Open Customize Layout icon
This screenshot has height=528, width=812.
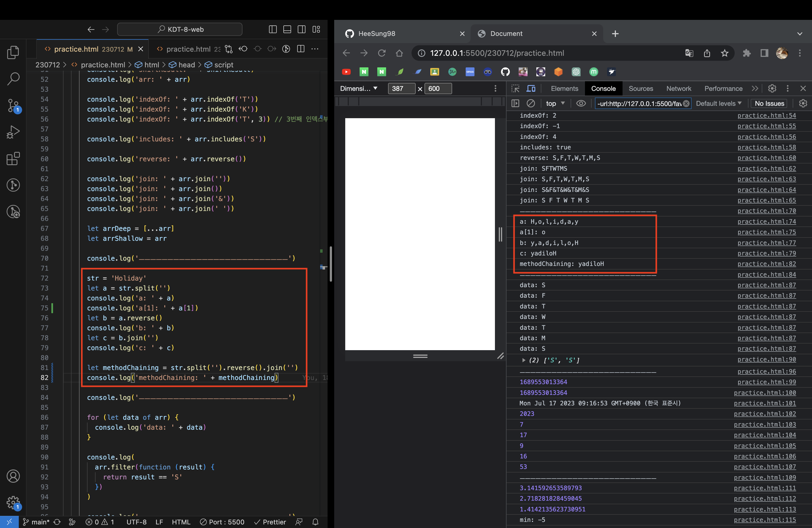tap(316, 29)
